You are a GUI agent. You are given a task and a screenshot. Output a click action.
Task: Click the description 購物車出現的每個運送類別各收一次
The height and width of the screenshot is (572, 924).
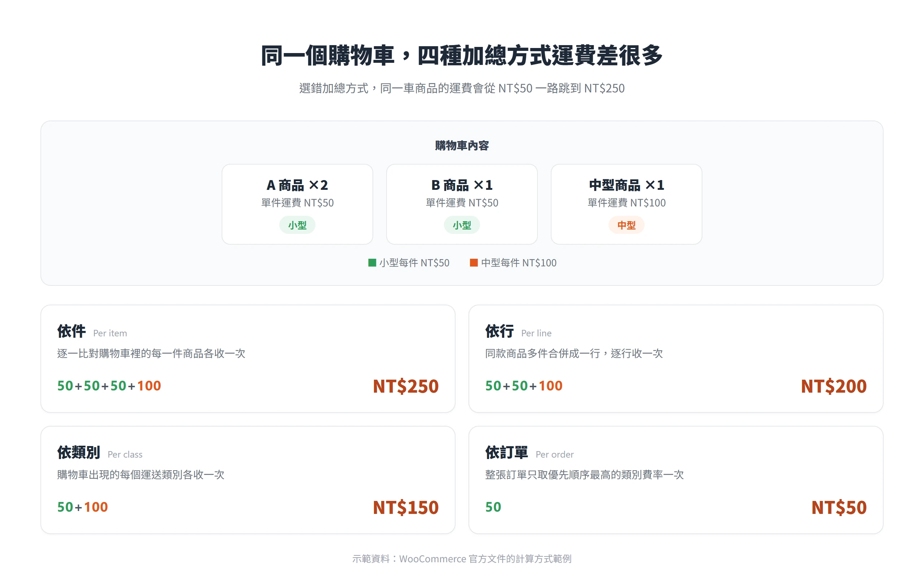coord(141,475)
